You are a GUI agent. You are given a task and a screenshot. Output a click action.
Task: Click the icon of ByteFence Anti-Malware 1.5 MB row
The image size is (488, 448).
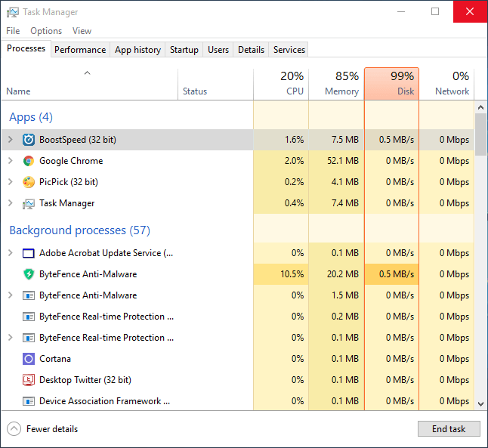[x=28, y=295]
